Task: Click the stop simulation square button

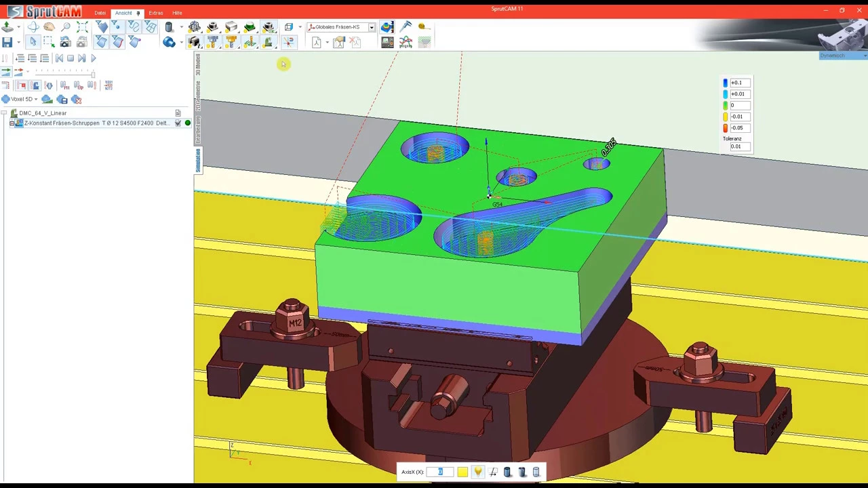Action: coord(71,58)
